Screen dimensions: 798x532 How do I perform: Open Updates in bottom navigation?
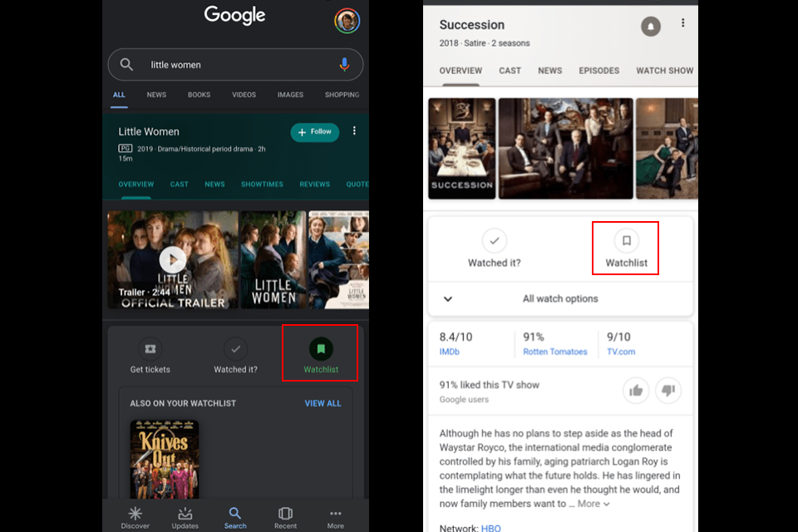coord(185,518)
